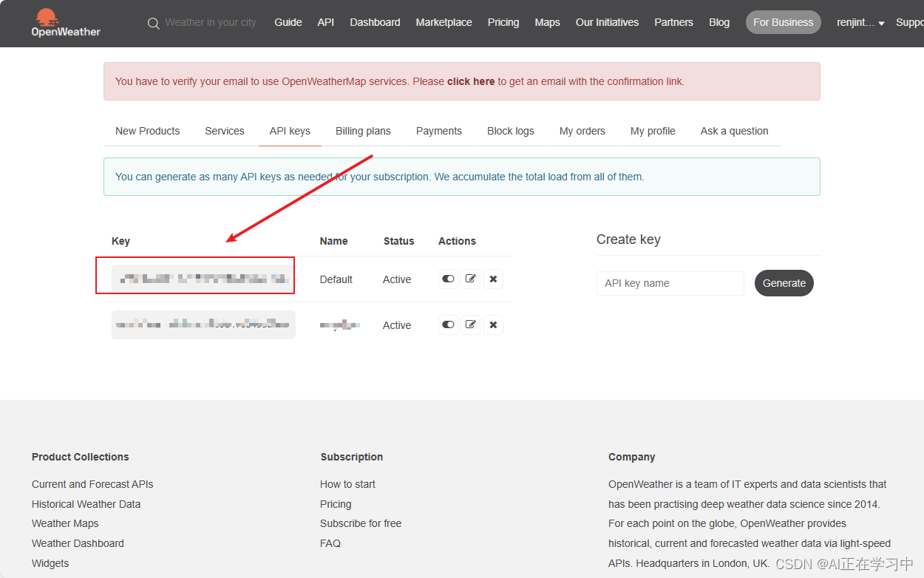Viewport: 924px width, 578px height.
Task: Toggle the second key's active switch
Action: 448,325
